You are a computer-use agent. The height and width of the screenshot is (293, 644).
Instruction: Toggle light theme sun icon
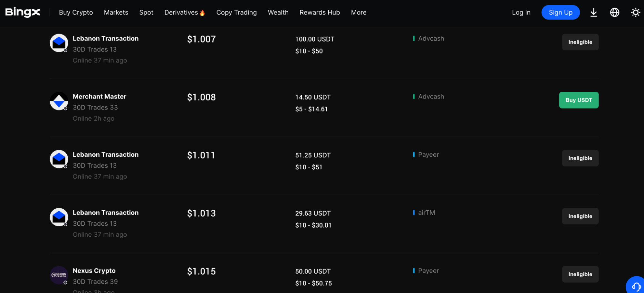(635, 13)
